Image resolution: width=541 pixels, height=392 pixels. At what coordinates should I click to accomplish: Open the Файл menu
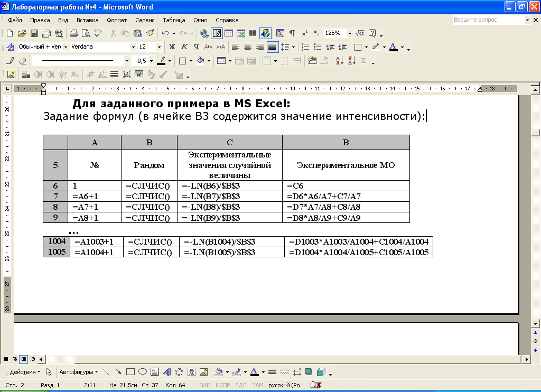(15, 20)
